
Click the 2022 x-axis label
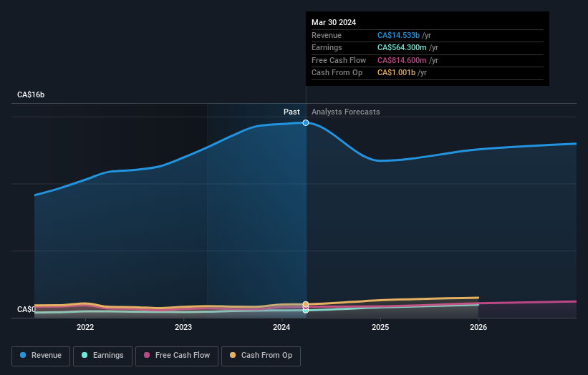point(85,327)
